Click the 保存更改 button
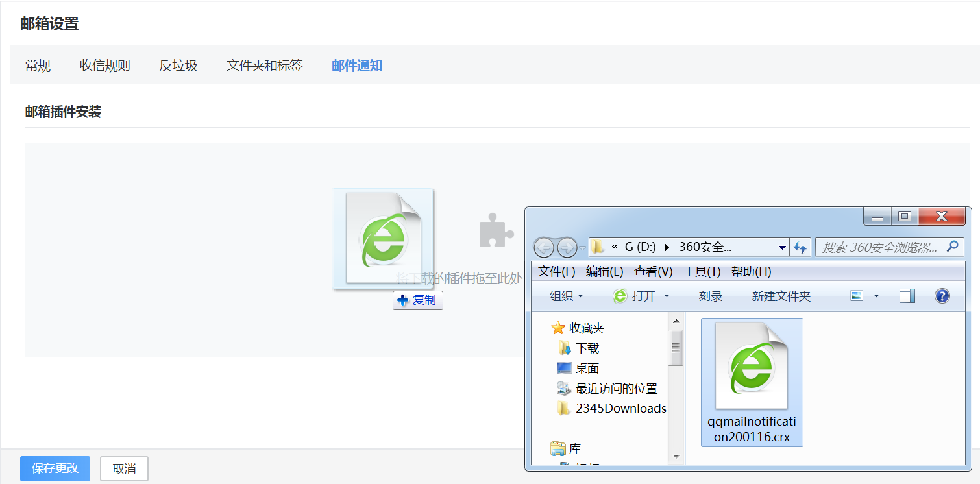980x484 pixels. point(55,468)
